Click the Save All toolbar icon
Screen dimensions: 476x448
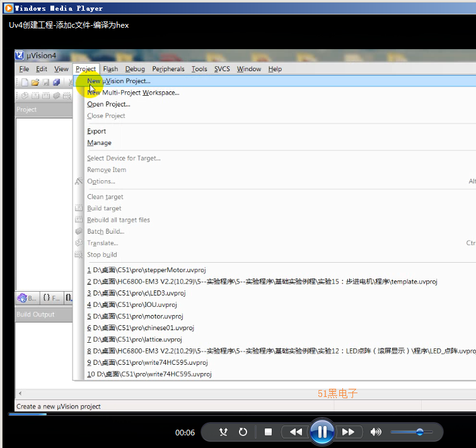point(57,82)
